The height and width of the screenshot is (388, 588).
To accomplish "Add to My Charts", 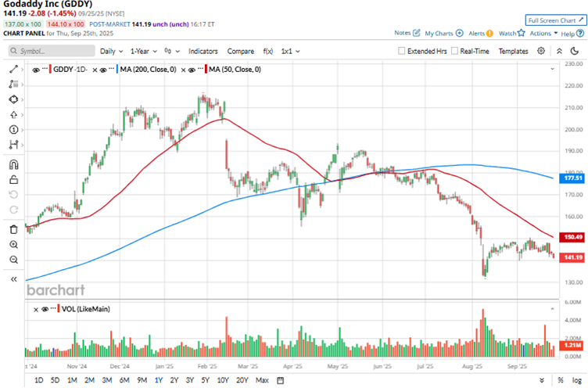I will coord(444,33).
